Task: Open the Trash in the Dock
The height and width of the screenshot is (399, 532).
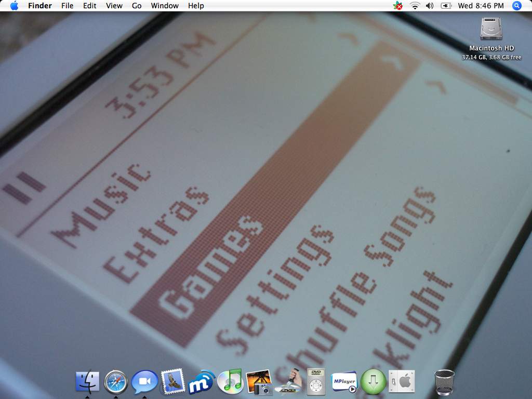Action: coord(445,383)
